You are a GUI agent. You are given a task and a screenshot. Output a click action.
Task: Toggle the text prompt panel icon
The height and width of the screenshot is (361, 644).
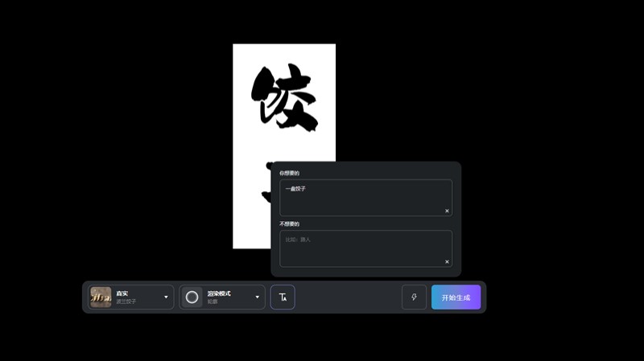click(x=283, y=297)
